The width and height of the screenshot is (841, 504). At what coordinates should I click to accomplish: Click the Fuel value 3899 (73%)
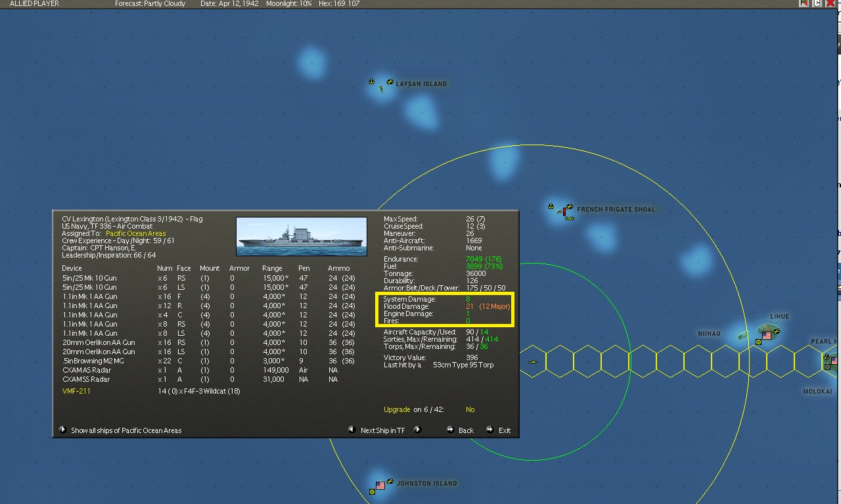484,266
